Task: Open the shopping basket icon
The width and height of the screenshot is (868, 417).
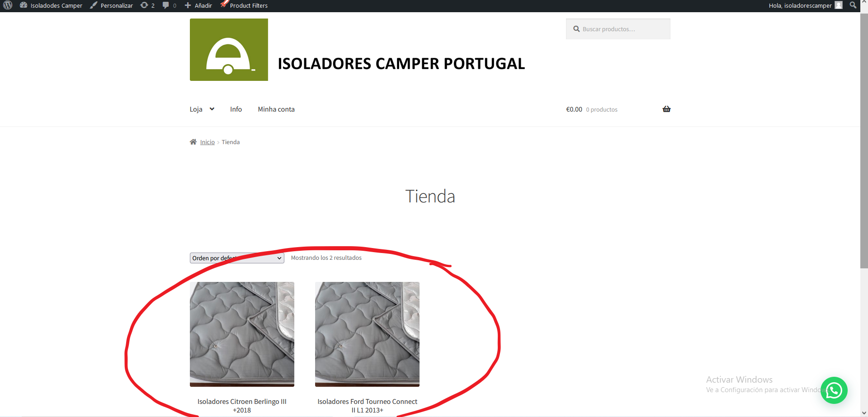Action: click(x=666, y=109)
